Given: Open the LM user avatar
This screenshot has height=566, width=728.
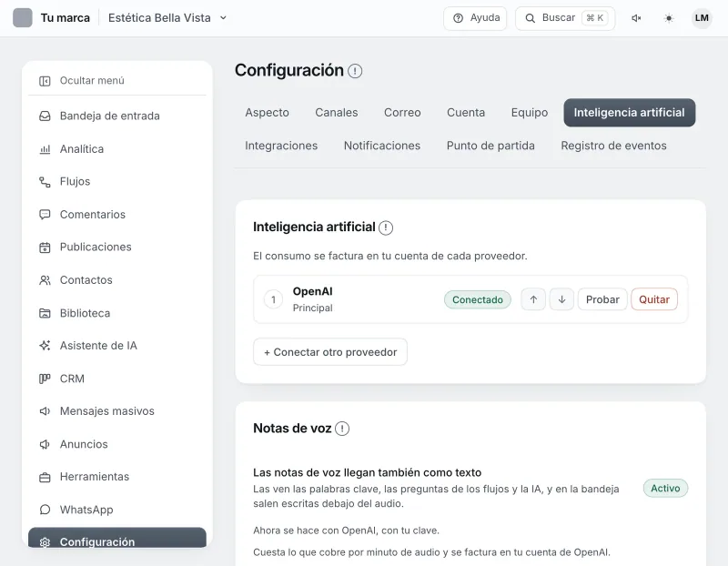Looking at the screenshot, I should point(702,18).
